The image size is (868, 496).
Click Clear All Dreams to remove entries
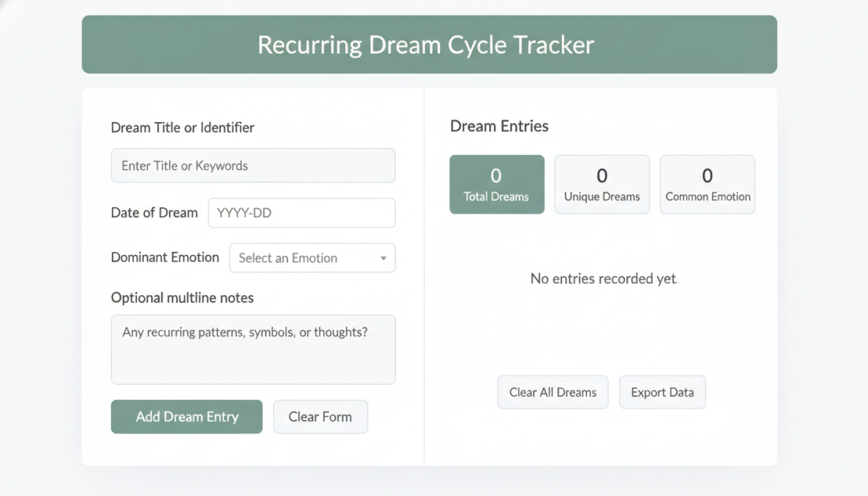[x=552, y=391]
